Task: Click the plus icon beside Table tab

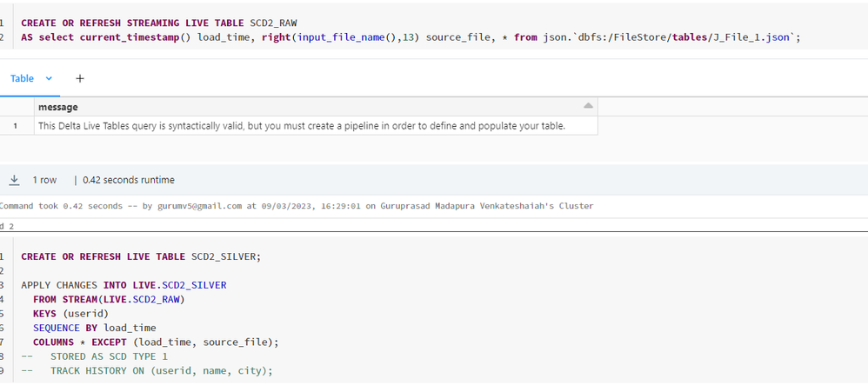Action: 80,78
